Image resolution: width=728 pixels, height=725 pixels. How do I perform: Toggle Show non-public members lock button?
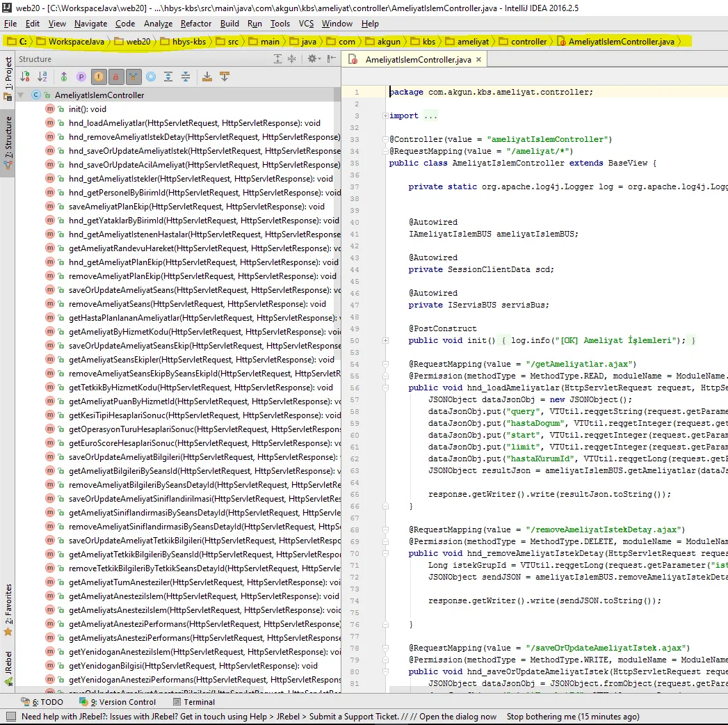coord(115,77)
